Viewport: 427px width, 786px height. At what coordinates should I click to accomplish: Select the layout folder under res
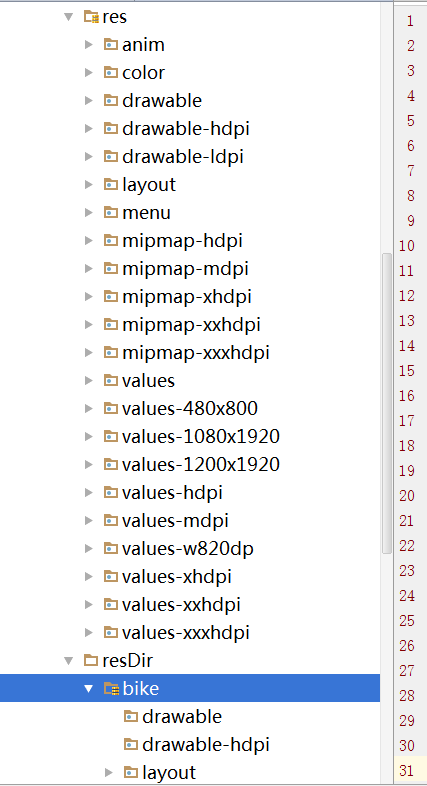(x=149, y=185)
